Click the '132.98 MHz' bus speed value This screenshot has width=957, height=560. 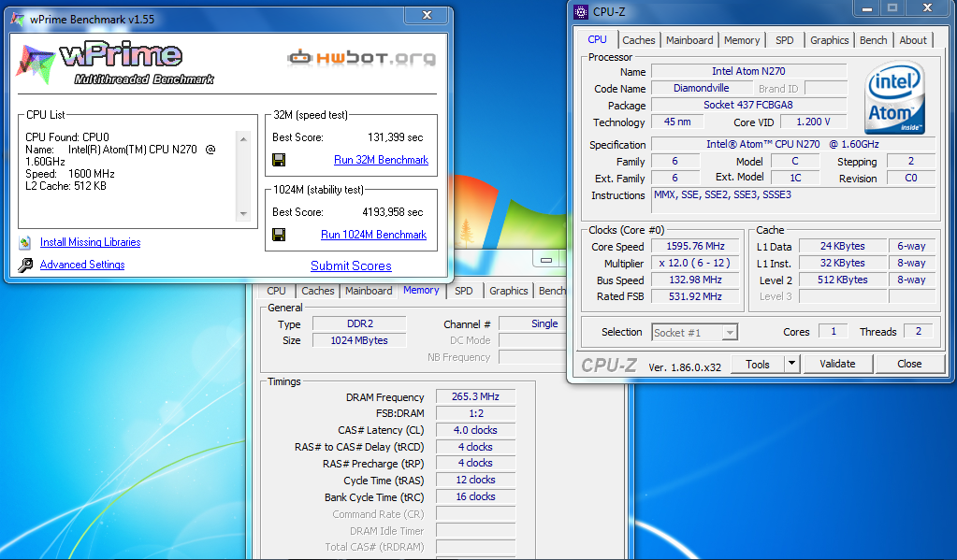pyautogui.click(x=695, y=280)
